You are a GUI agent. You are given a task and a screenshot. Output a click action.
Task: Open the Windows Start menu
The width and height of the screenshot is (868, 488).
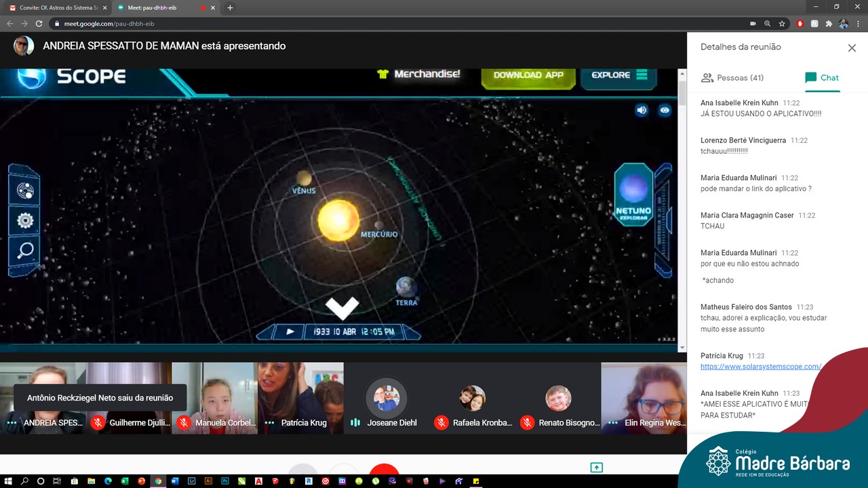tap(8, 481)
